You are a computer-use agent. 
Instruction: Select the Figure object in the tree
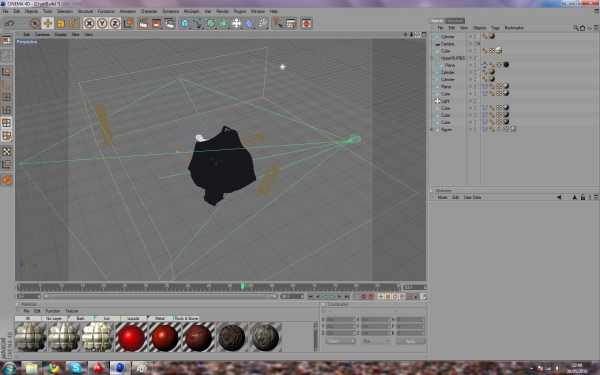446,130
